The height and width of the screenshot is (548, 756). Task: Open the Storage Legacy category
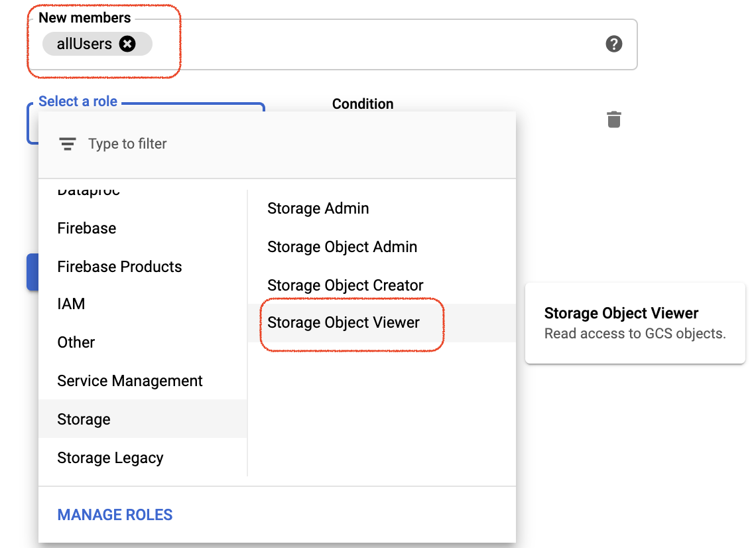pos(110,458)
